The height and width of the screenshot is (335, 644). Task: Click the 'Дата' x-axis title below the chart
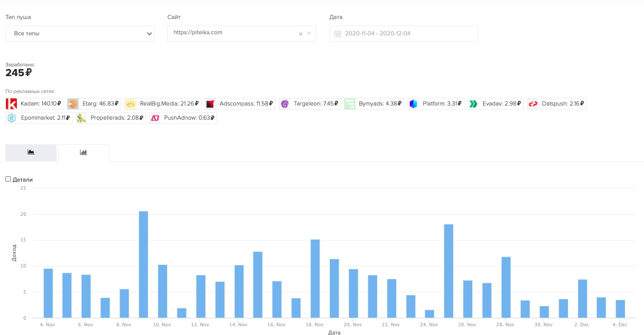pyautogui.click(x=334, y=332)
